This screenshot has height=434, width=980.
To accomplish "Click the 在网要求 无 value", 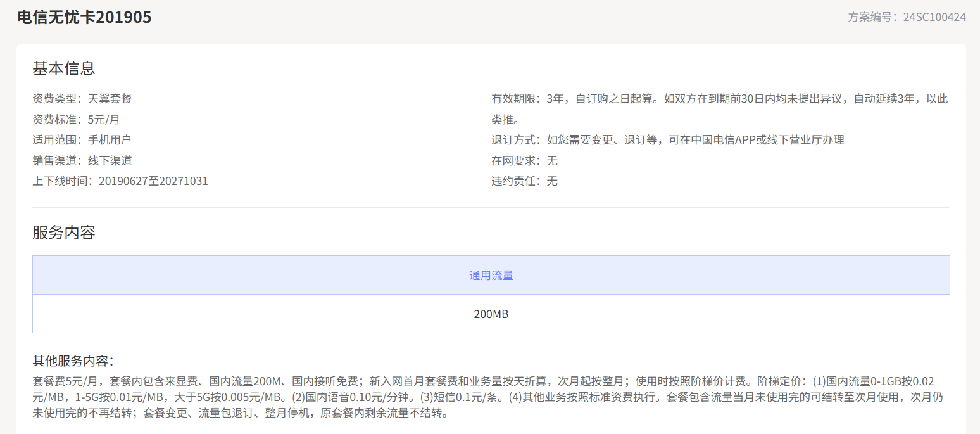I will 551,160.
